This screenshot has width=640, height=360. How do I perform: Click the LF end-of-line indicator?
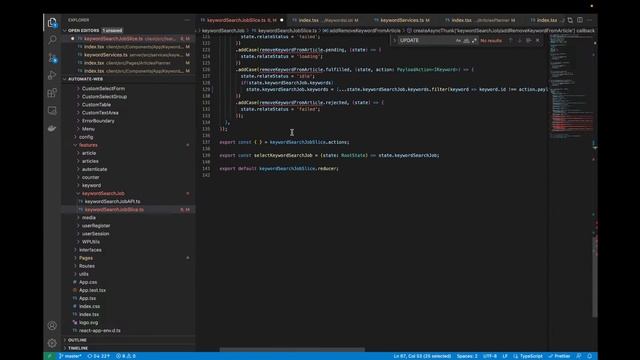(505, 356)
